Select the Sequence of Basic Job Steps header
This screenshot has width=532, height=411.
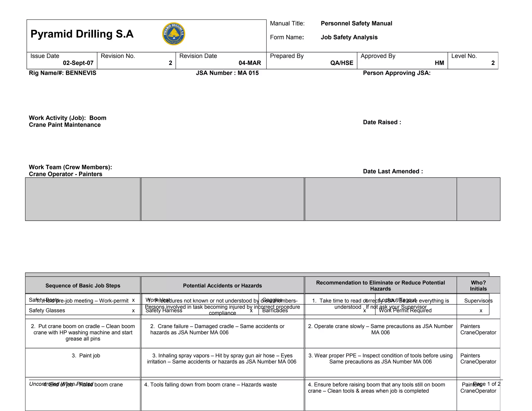point(83,286)
